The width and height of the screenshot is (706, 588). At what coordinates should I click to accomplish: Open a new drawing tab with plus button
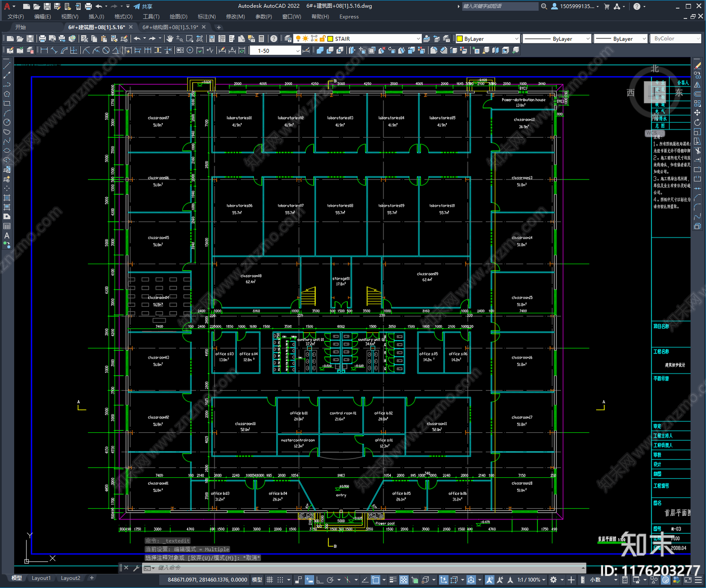(219, 27)
